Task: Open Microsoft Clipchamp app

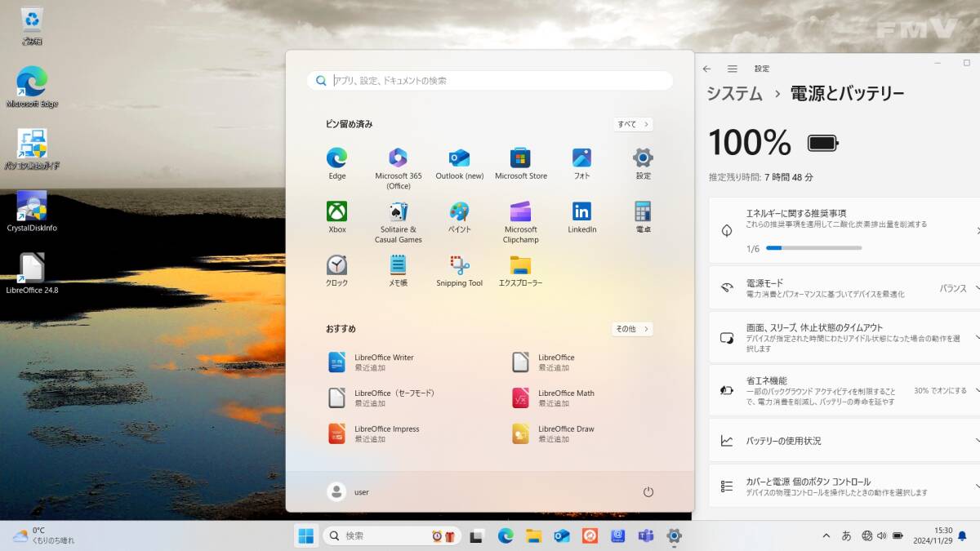Action: [520, 212]
